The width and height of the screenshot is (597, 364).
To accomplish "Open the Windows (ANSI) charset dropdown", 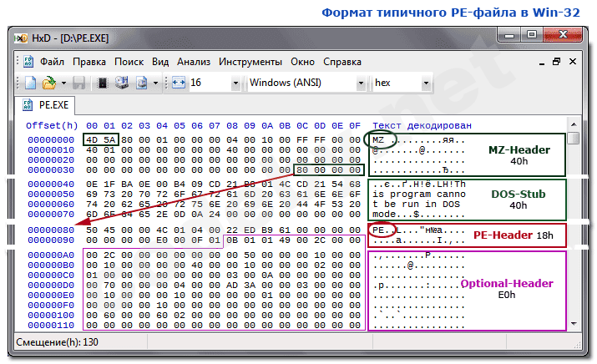I will coord(361,83).
